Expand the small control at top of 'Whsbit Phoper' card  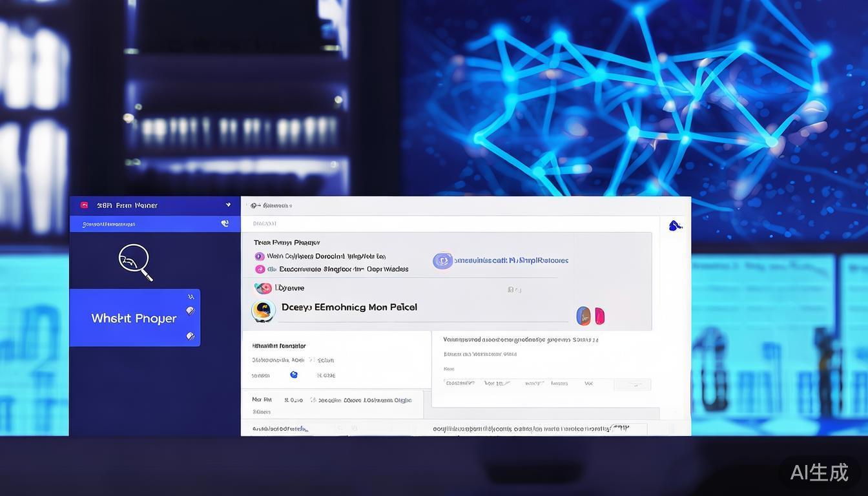click(191, 297)
